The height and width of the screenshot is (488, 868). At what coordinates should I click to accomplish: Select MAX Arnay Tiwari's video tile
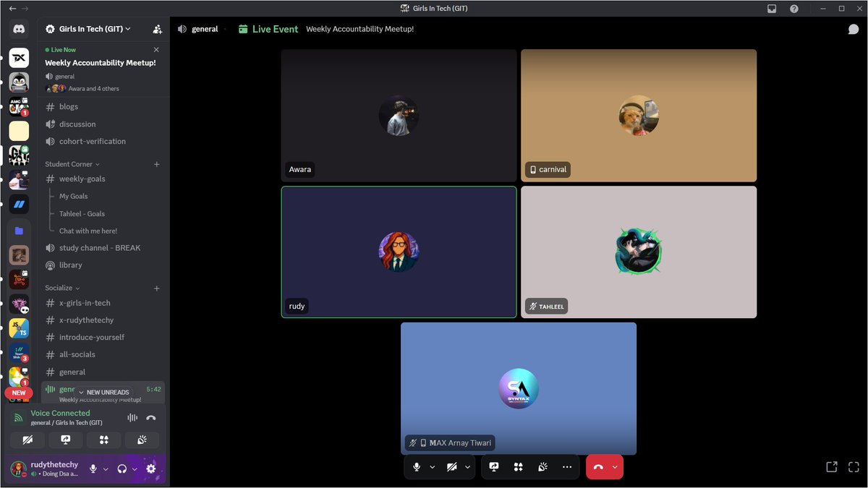click(x=519, y=388)
